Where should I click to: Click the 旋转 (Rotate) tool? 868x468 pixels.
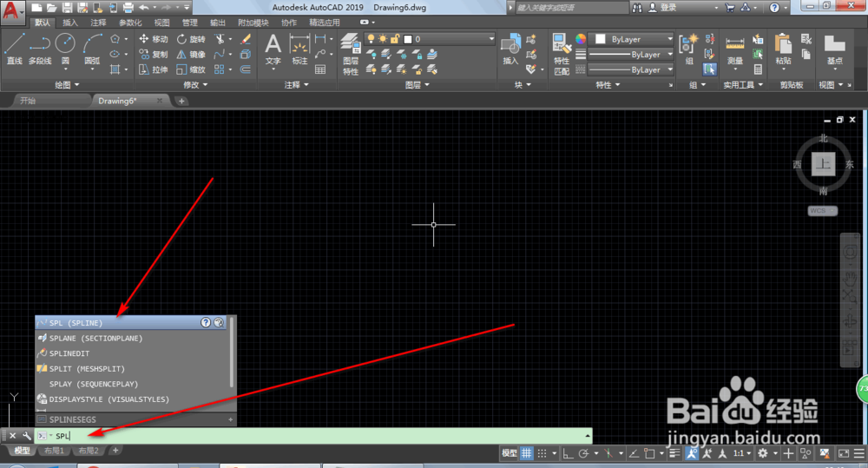point(191,39)
